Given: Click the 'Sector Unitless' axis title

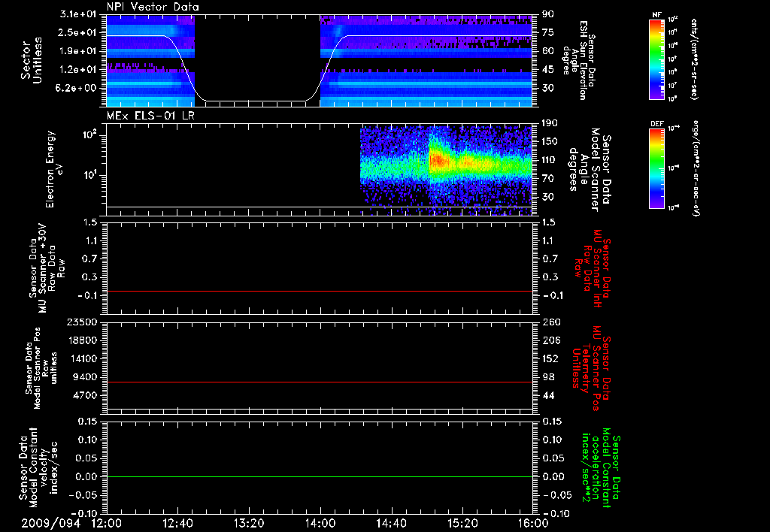Looking at the screenshot, I should pyautogui.click(x=32, y=60).
